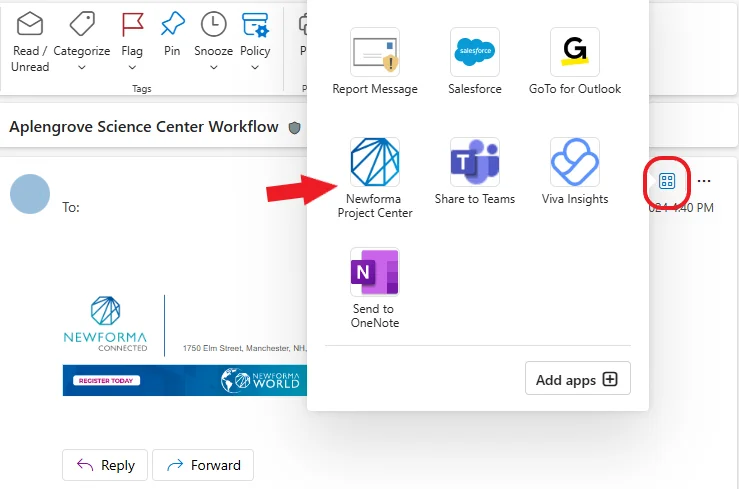Click the Newforma Connected signature logo
Viewport: 739px width, 489px height.
[x=105, y=324]
